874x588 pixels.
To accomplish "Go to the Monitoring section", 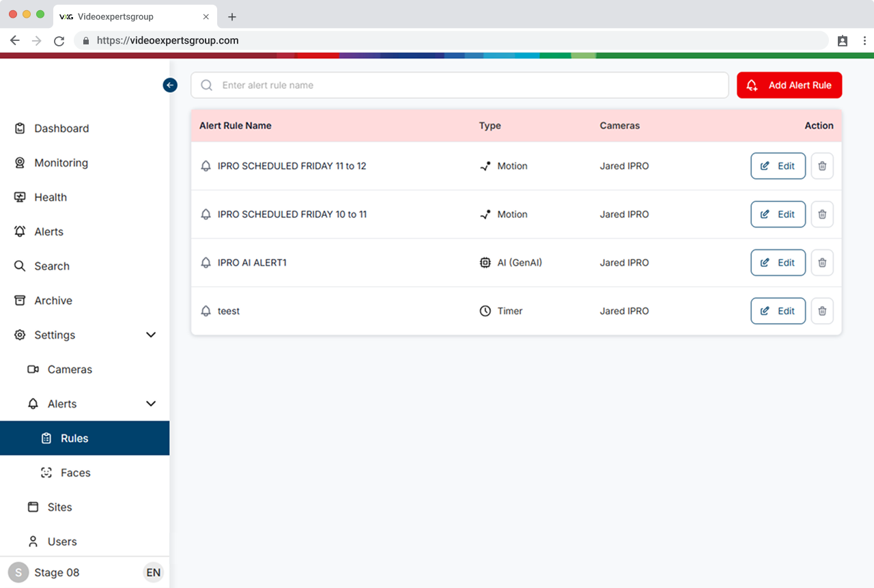I will click(x=61, y=163).
